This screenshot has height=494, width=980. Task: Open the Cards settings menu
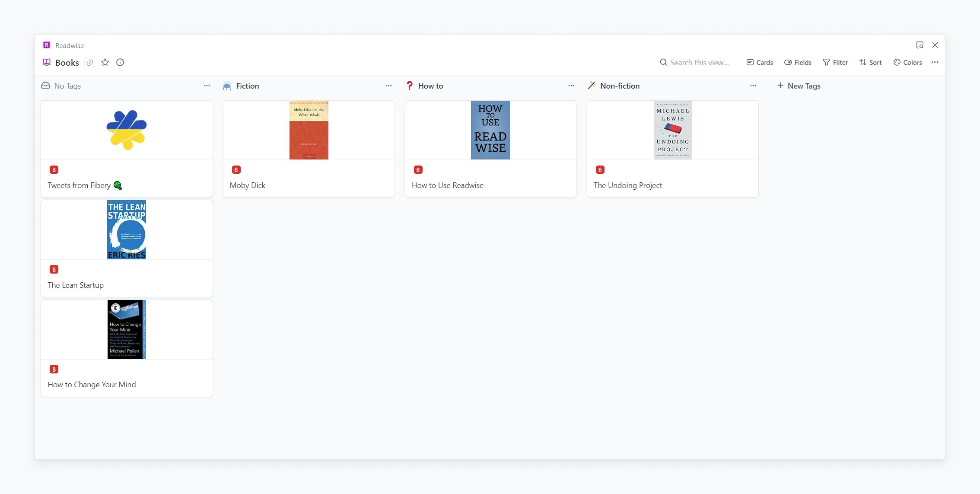760,63
